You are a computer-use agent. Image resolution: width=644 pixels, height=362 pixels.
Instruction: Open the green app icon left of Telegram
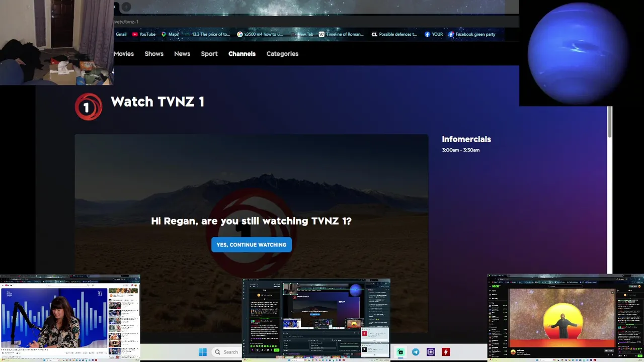coord(400,352)
